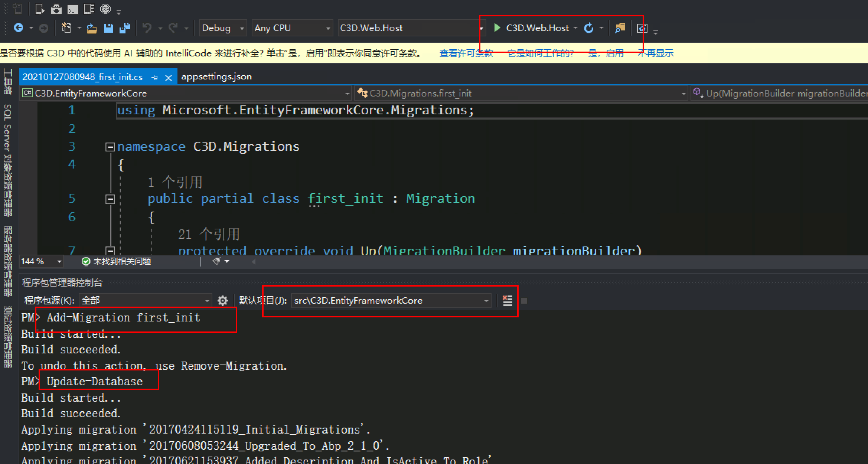Viewport: 868px width, 464px height.
Task: Open the 144 % zoom level dropdown
Action: point(41,261)
